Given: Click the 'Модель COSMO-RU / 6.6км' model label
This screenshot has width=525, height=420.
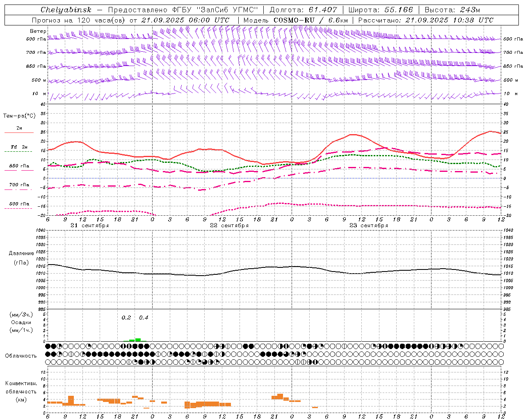Looking at the screenshot, I should [295, 20].
